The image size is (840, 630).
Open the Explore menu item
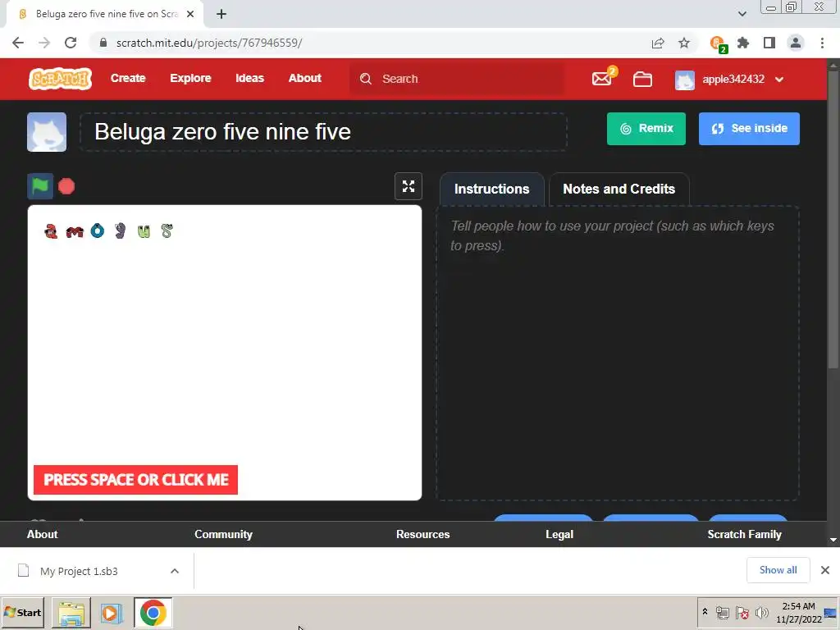point(190,78)
